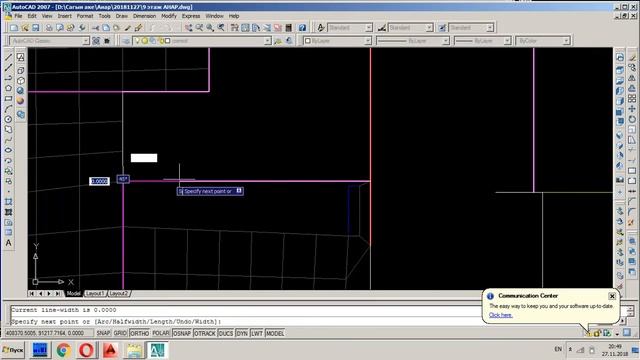Click the Open file icon
Viewport: 640px width, 360px height.
pyautogui.click(x=25, y=28)
